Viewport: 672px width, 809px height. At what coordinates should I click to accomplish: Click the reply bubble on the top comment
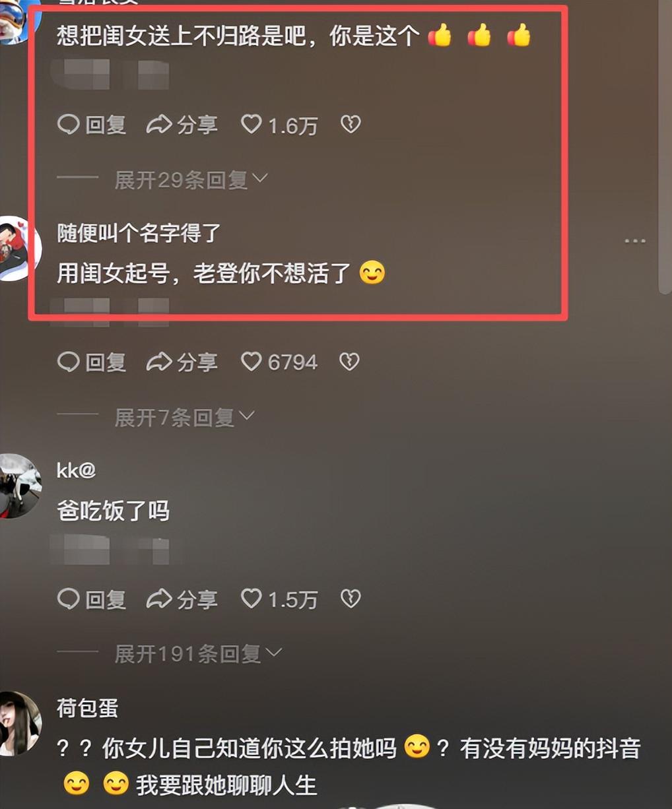pos(92,124)
